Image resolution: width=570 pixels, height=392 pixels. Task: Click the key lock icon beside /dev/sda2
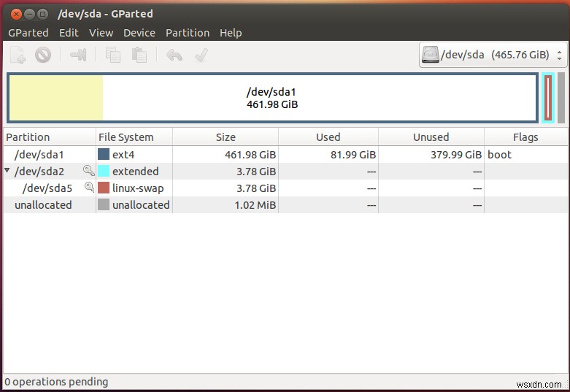point(88,170)
